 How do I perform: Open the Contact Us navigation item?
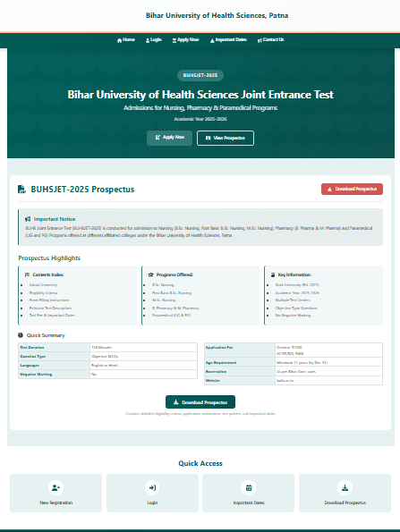point(270,39)
